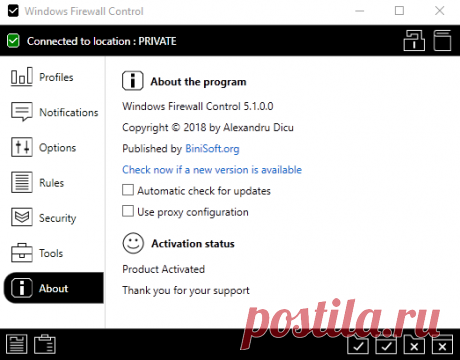Open the Profiles section
Image resolution: width=460 pixels, height=360 pixels.
(x=53, y=77)
